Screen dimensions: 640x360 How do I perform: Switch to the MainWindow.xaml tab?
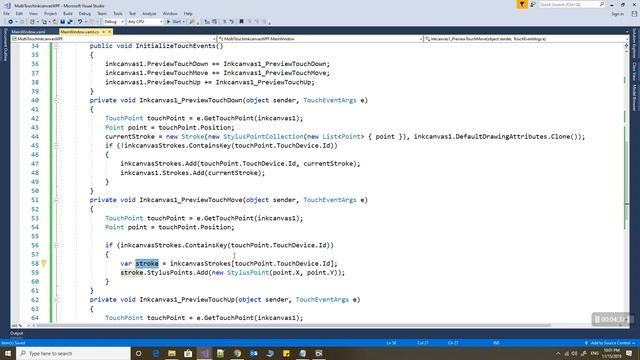point(29,31)
